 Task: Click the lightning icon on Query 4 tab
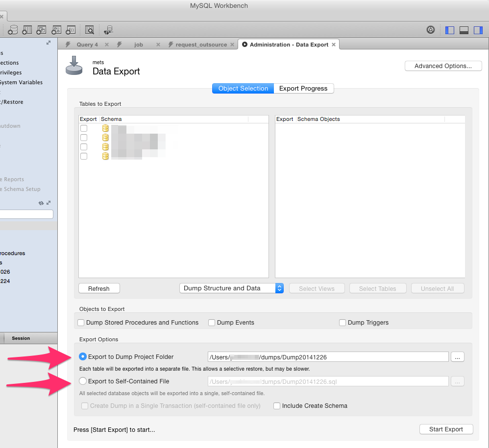coord(68,45)
